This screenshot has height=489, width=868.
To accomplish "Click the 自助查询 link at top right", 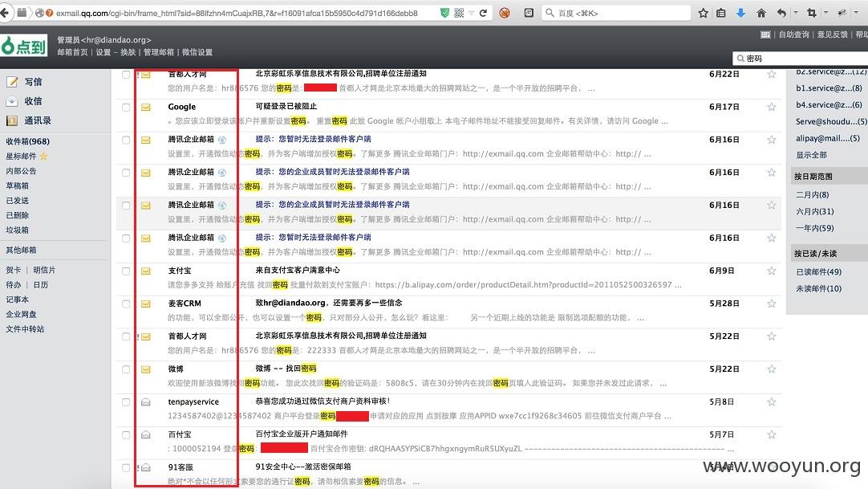I will point(794,35).
